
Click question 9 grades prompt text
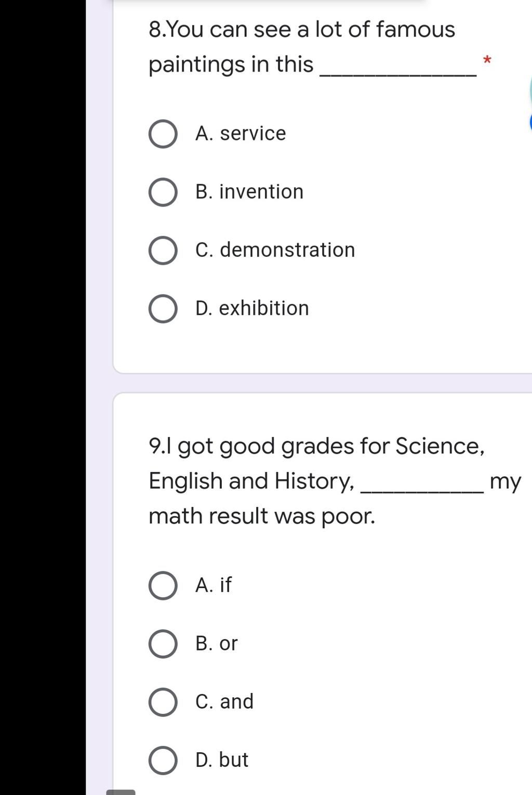pyautogui.click(x=335, y=481)
